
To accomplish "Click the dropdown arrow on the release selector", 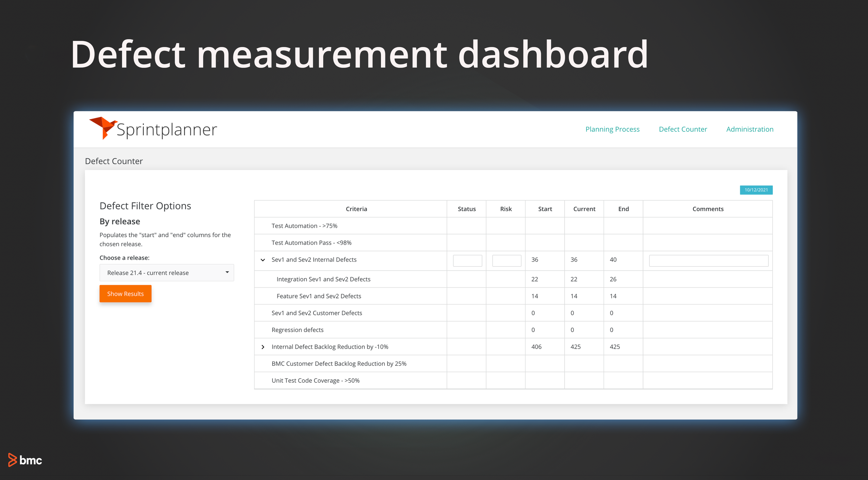I will 227,272.
